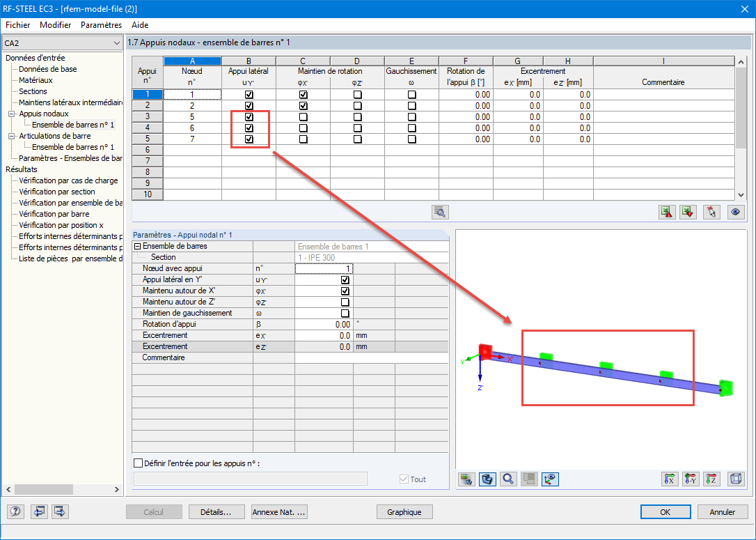Viewport: 756px width, 540px height.
Task: Click the Détails... button
Action: point(216,512)
